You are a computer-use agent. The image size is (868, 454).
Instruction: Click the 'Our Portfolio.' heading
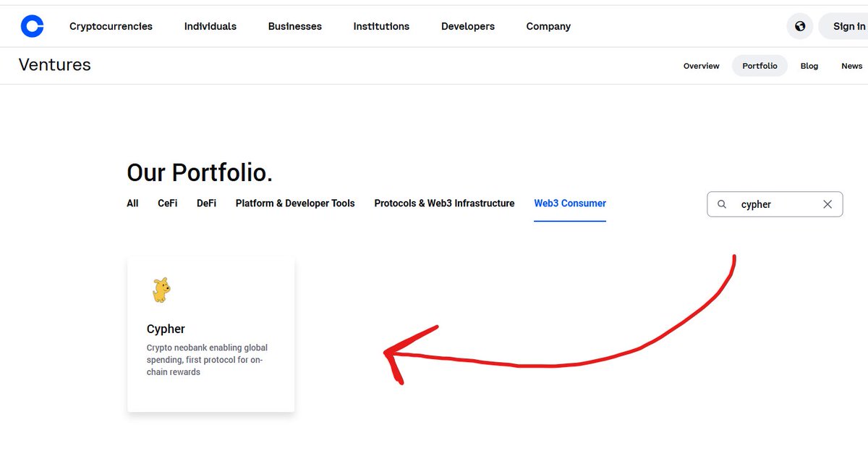pyautogui.click(x=200, y=172)
